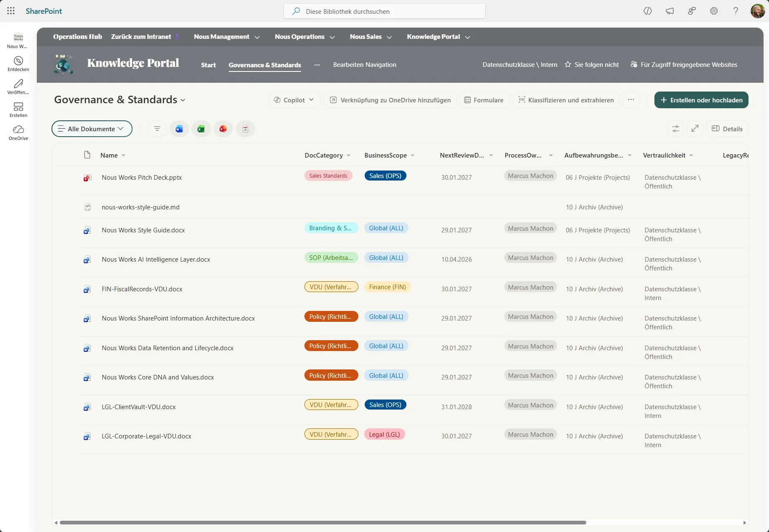Filter by Excel files icon
Screen dimensions: 769x532
pos(201,129)
